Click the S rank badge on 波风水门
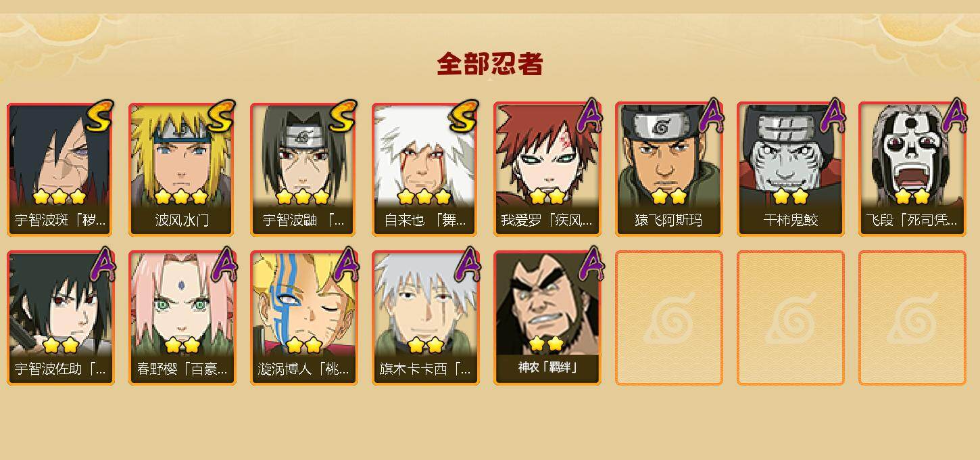This screenshot has width=980, height=460. (x=221, y=116)
